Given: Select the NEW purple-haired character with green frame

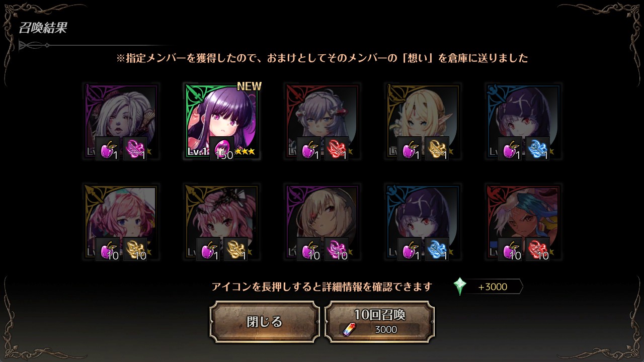Looking at the screenshot, I should coord(221,121).
